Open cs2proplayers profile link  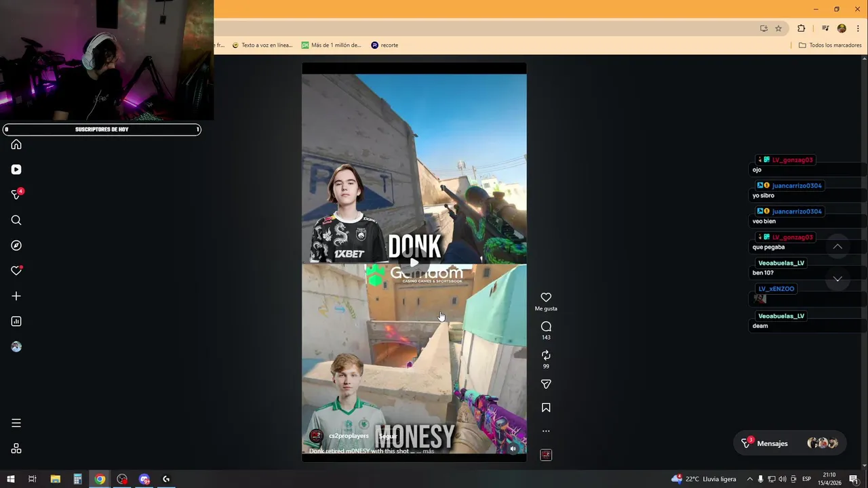click(x=349, y=436)
